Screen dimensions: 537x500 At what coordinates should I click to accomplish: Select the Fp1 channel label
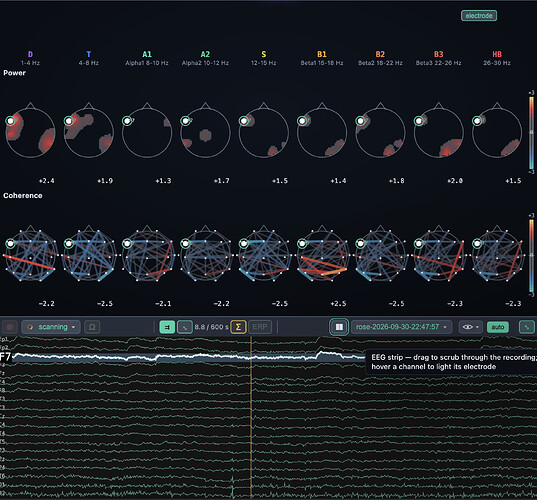click(x=3, y=339)
